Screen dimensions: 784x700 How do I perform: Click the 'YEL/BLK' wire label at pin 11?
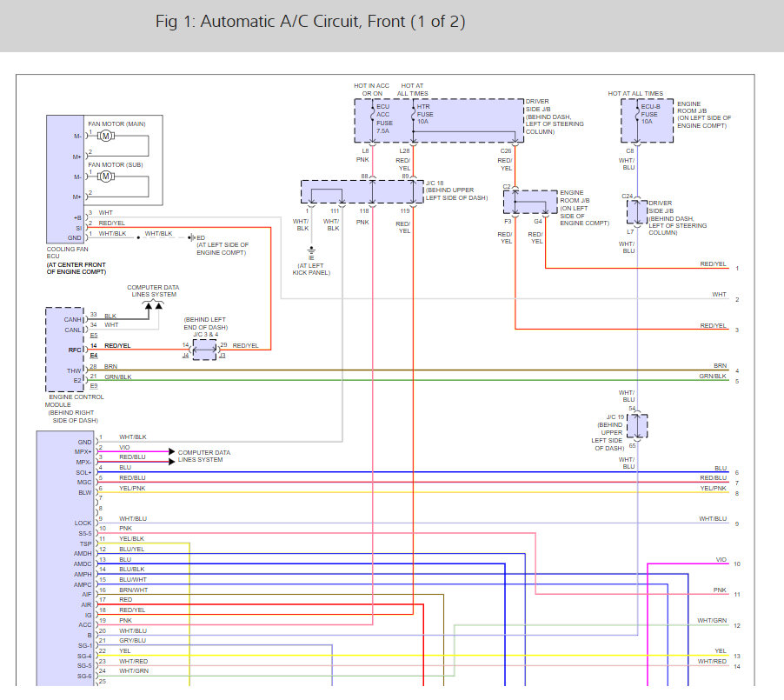[131, 538]
